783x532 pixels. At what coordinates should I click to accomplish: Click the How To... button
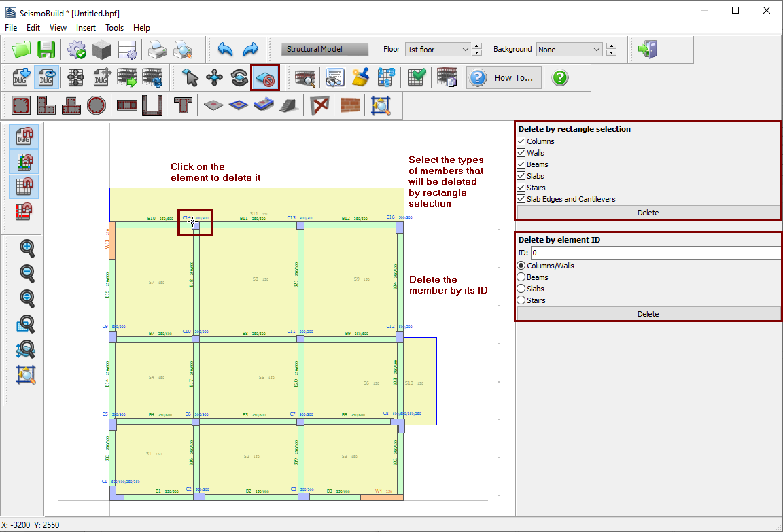504,78
